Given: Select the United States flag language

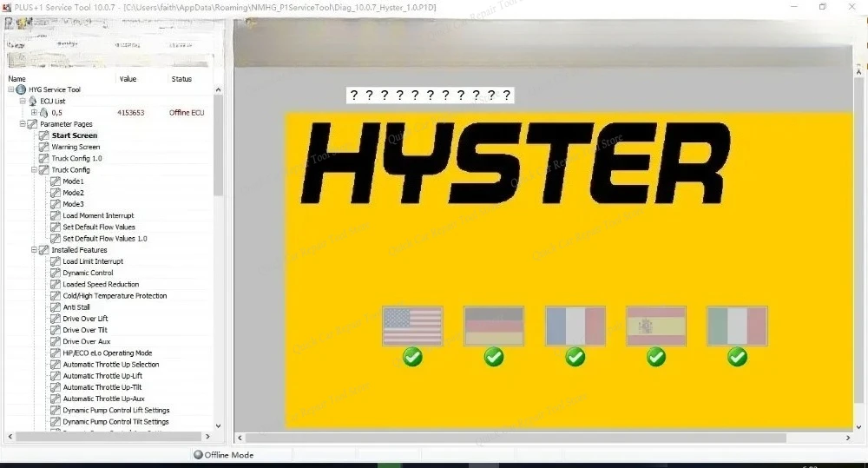Looking at the screenshot, I should click(x=412, y=326).
